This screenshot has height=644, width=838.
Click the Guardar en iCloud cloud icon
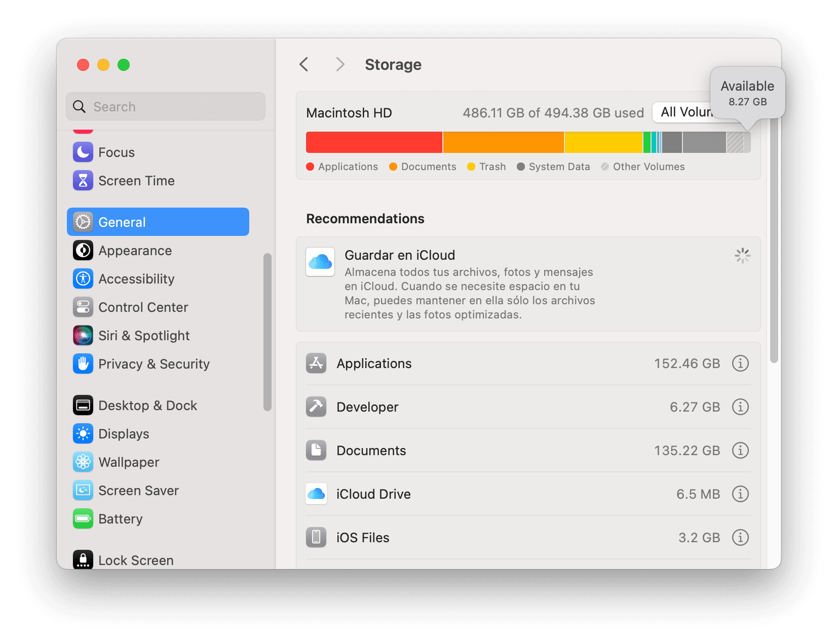pos(320,262)
